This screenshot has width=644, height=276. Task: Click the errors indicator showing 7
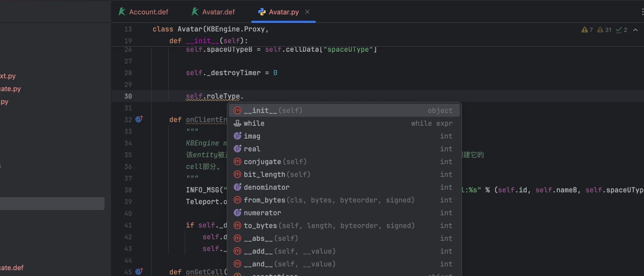[587, 30]
